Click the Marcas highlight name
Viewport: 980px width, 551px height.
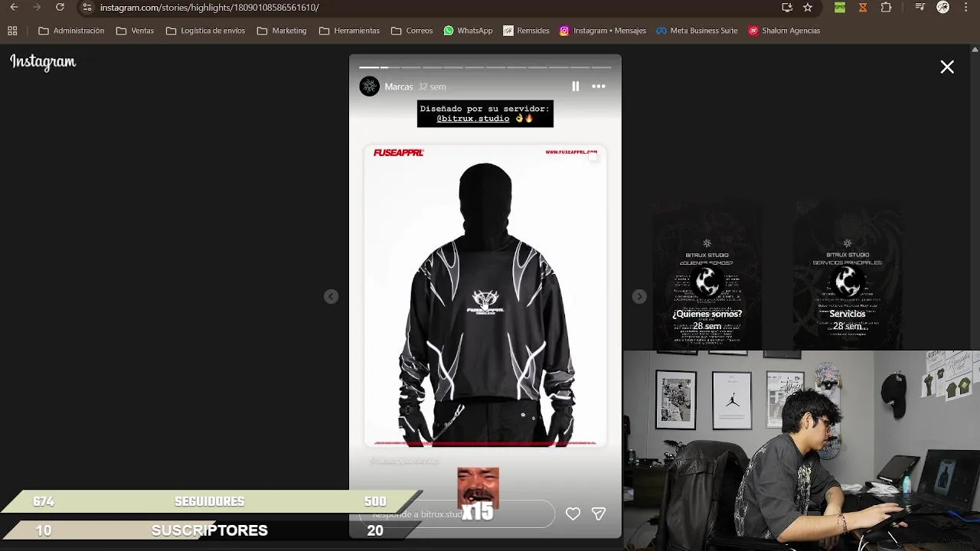pyautogui.click(x=398, y=86)
